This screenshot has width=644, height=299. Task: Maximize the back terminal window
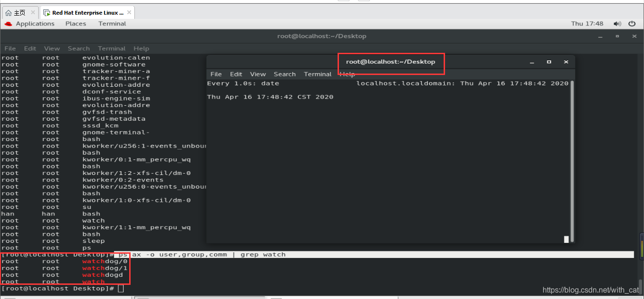[617, 36]
